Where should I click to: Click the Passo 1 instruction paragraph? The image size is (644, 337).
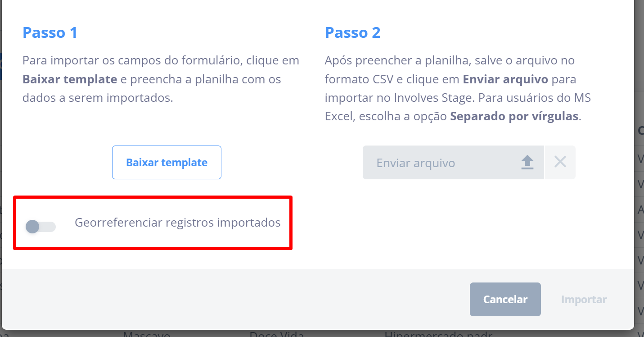pos(161,79)
